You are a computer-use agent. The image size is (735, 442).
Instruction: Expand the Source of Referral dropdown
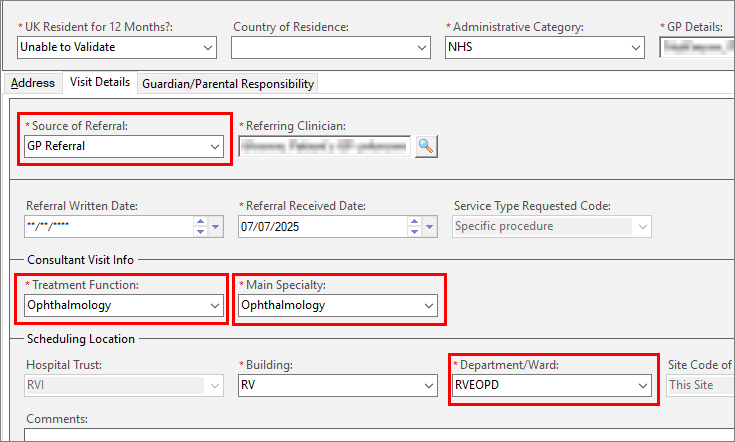(x=214, y=147)
